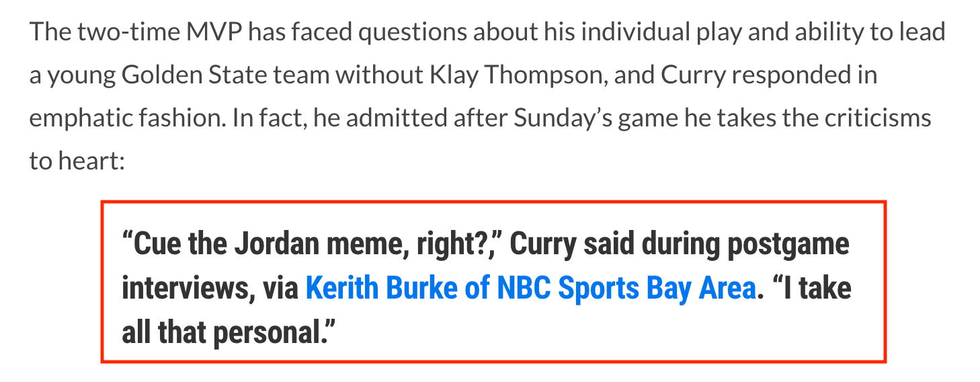980x382 pixels.
Task: Click the phrase "Curry responded in"
Action: 769,75
